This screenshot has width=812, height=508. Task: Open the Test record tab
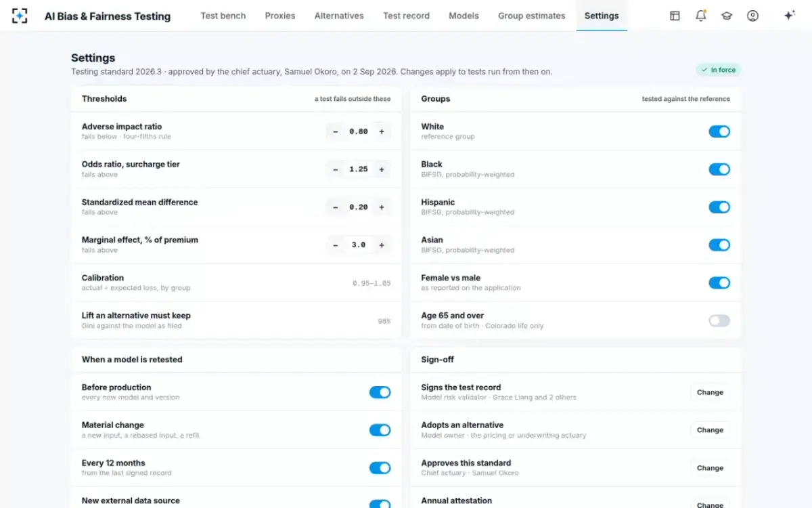(406, 16)
